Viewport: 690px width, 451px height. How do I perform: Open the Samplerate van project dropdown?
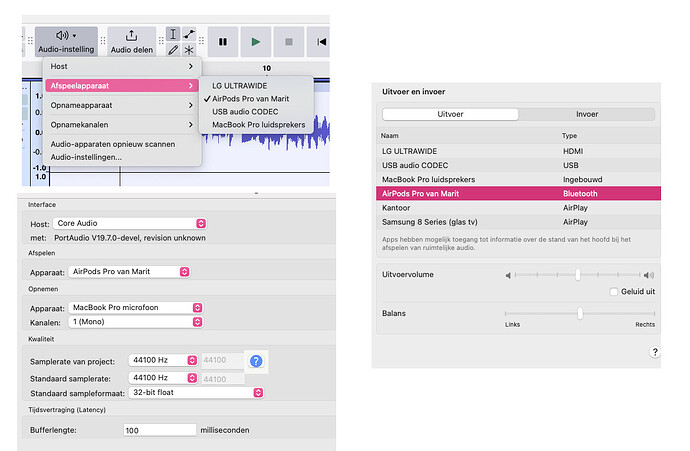pyautogui.click(x=163, y=360)
